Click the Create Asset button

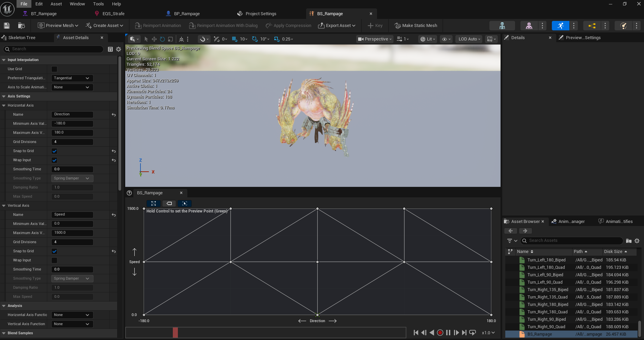pos(104,26)
